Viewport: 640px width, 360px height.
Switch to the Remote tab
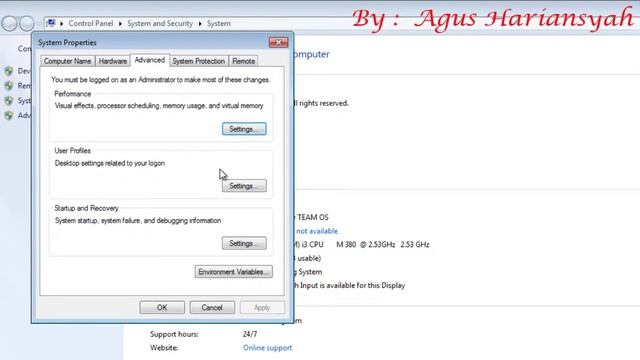coord(243,61)
